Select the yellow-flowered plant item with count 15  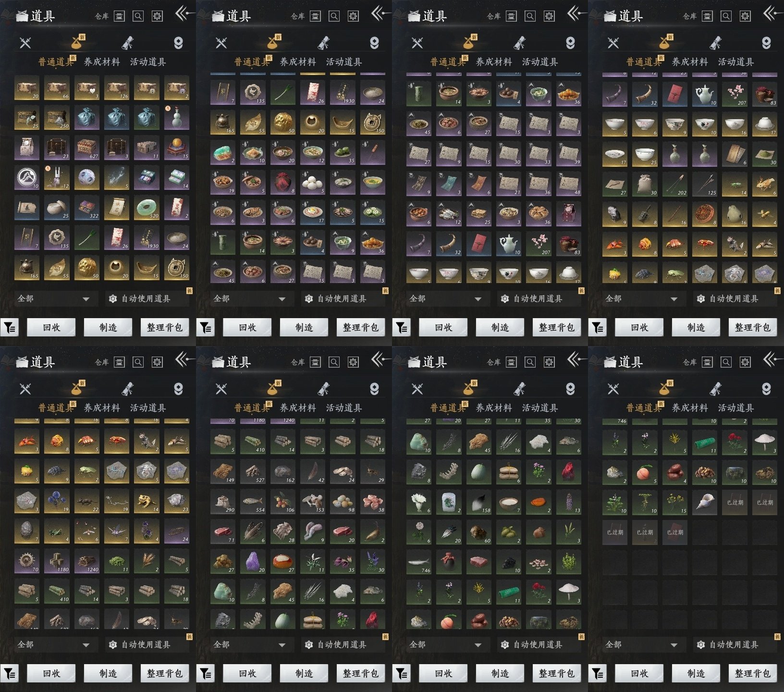[674, 503]
